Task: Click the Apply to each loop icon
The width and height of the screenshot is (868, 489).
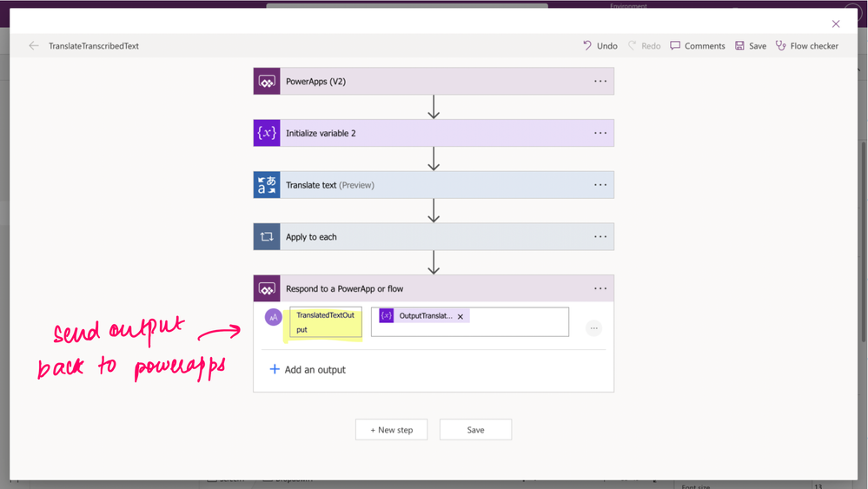Action: point(267,237)
